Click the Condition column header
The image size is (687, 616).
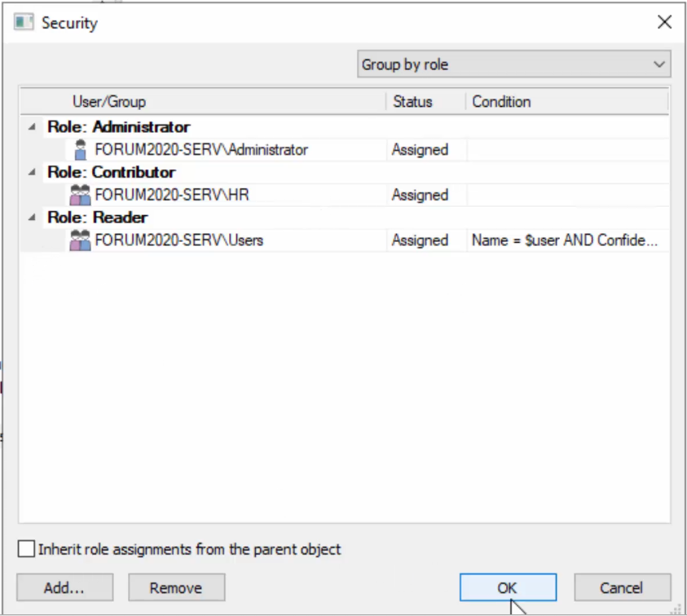coord(500,101)
